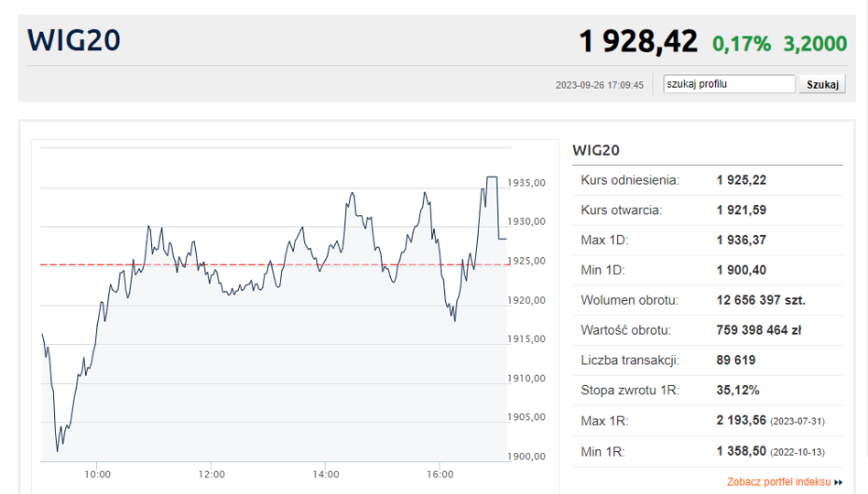Click the WIG20 page heading

tap(73, 40)
